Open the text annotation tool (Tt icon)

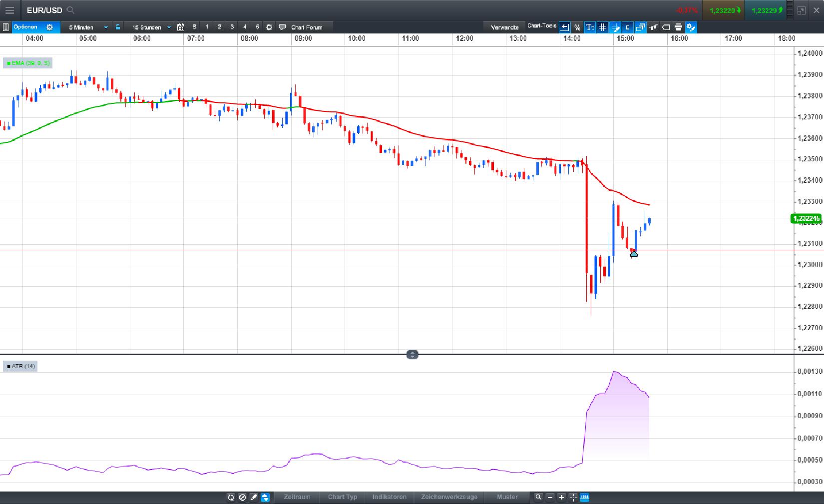pyautogui.click(x=590, y=27)
